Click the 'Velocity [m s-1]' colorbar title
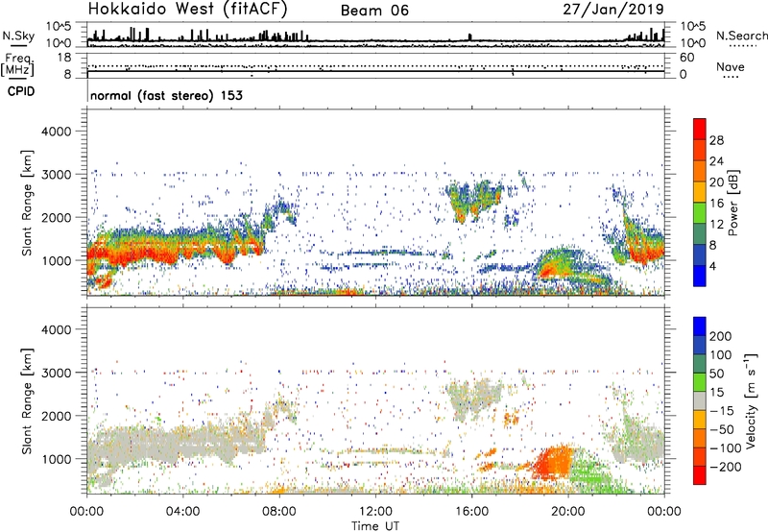The width and height of the screenshot is (768, 532). point(751,400)
